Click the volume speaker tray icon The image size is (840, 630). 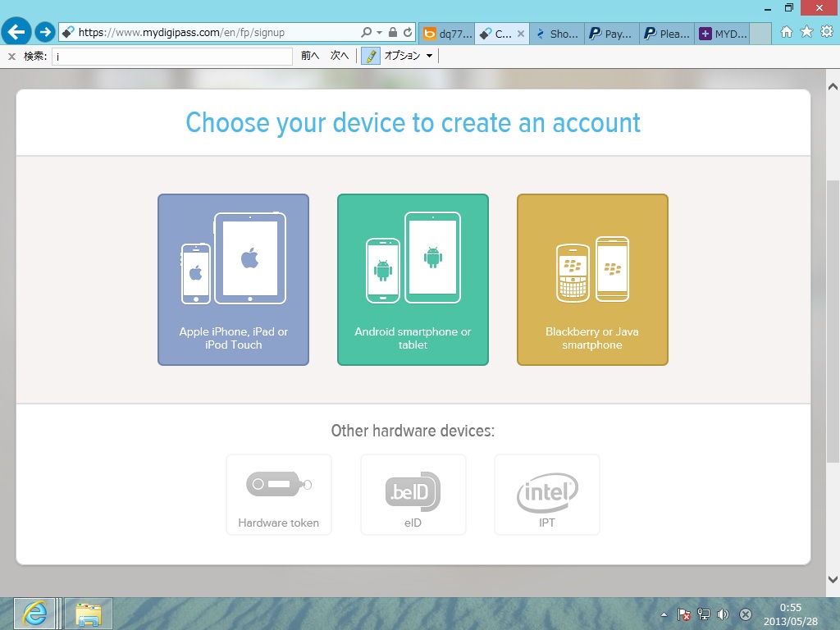pyautogui.click(x=724, y=614)
